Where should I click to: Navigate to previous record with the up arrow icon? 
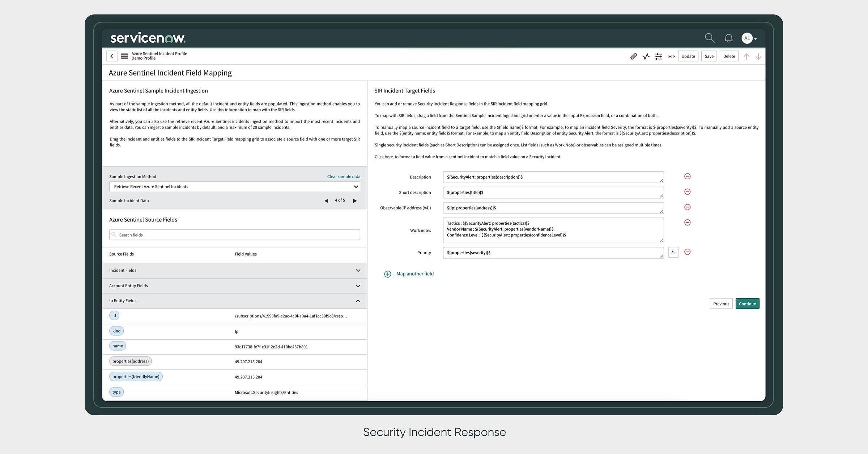pyautogui.click(x=746, y=56)
